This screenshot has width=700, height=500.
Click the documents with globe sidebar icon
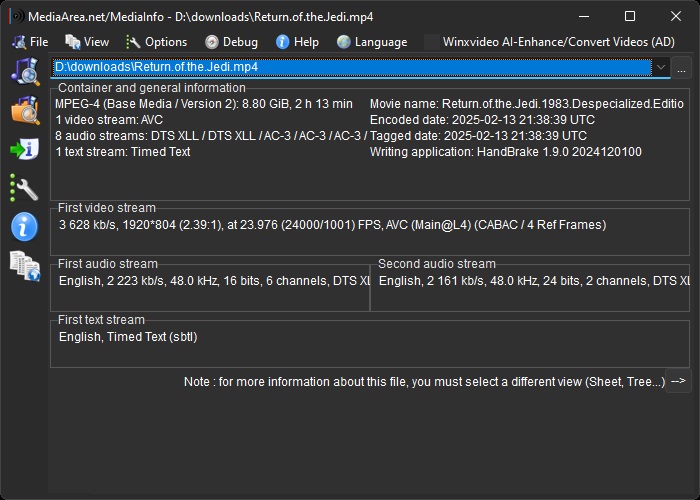(x=25, y=266)
